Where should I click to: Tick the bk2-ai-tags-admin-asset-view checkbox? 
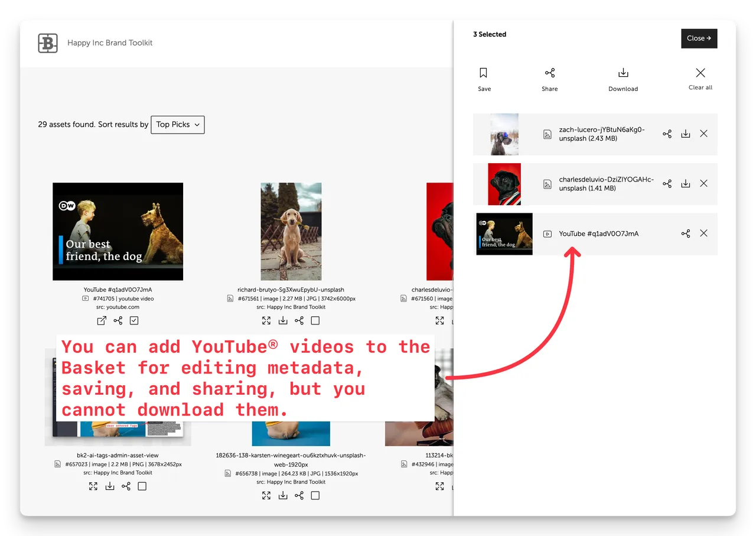click(x=142, y=486)
